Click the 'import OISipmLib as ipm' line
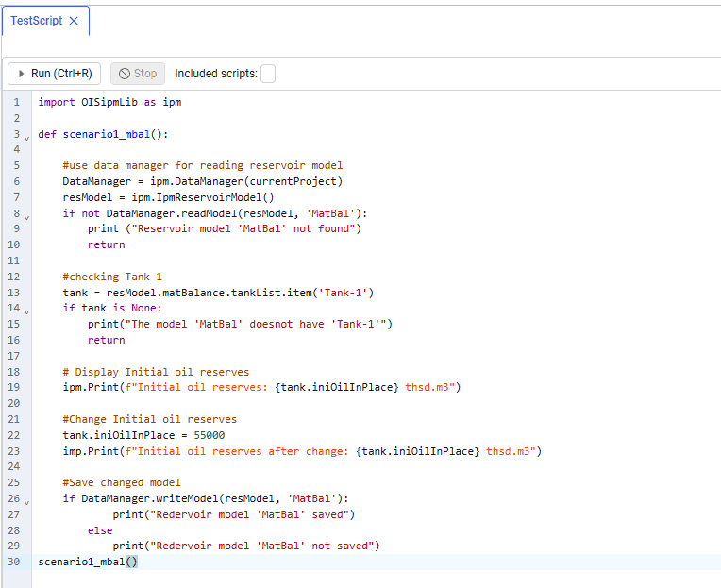 109,102
